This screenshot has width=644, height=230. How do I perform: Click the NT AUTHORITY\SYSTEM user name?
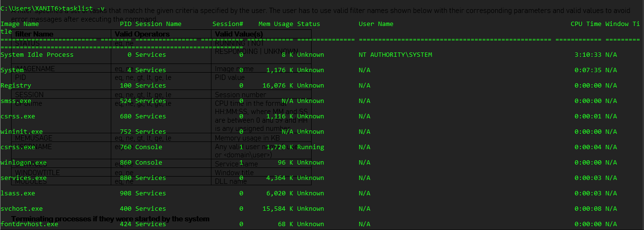[395, 55]
